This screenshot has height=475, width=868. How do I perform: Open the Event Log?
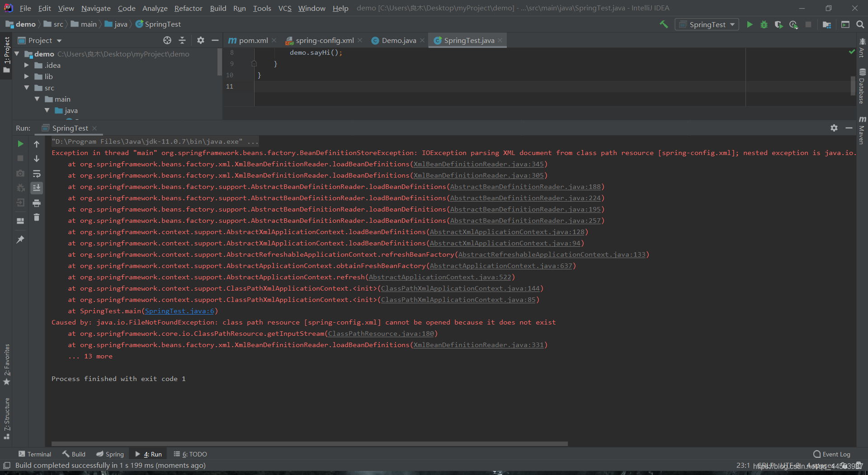[x=832, y=454]
